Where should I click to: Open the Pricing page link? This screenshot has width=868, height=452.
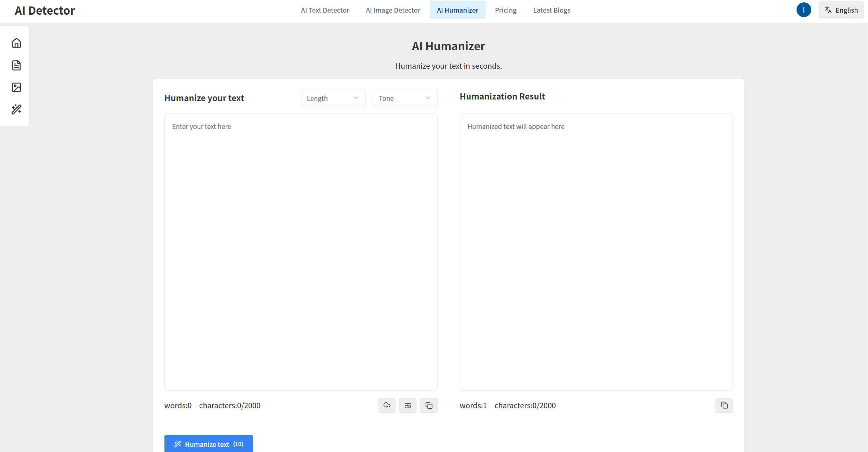click(506, 10)
